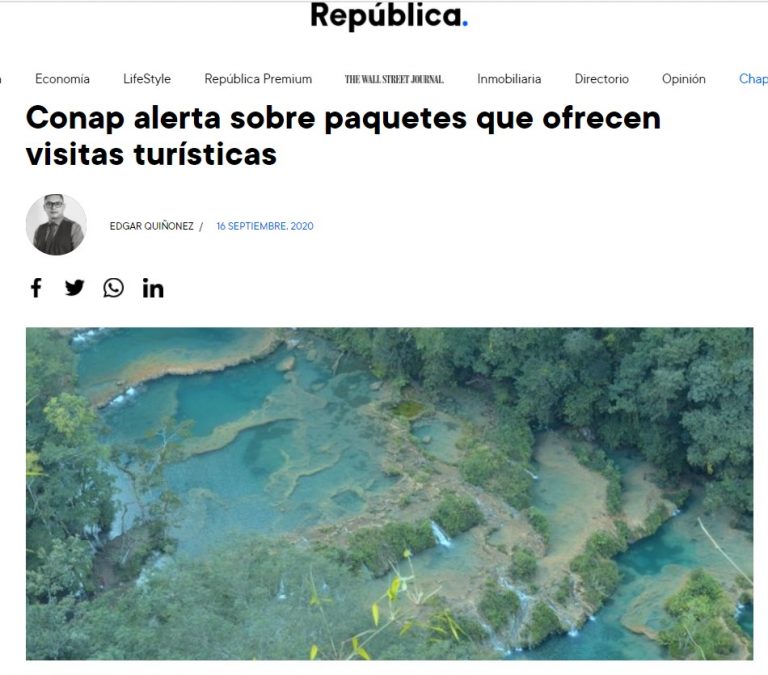
Task: Click the blue dot in República logo
Action: [465, 23]
